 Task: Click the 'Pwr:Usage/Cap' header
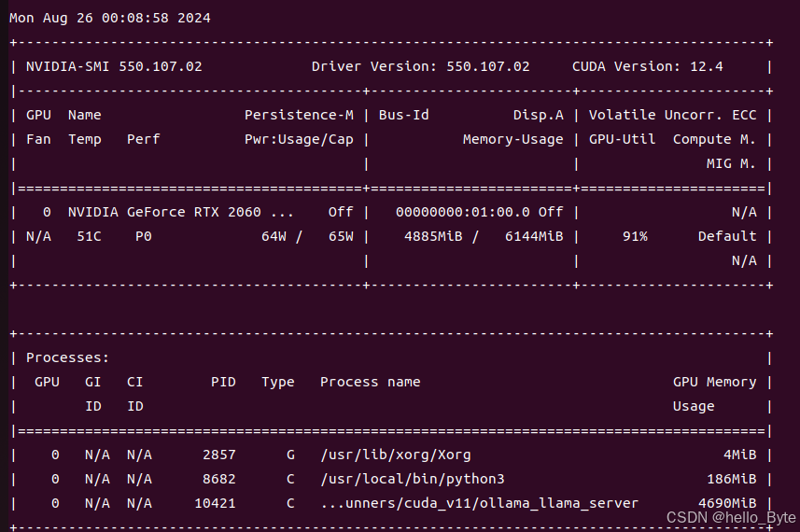299,139
